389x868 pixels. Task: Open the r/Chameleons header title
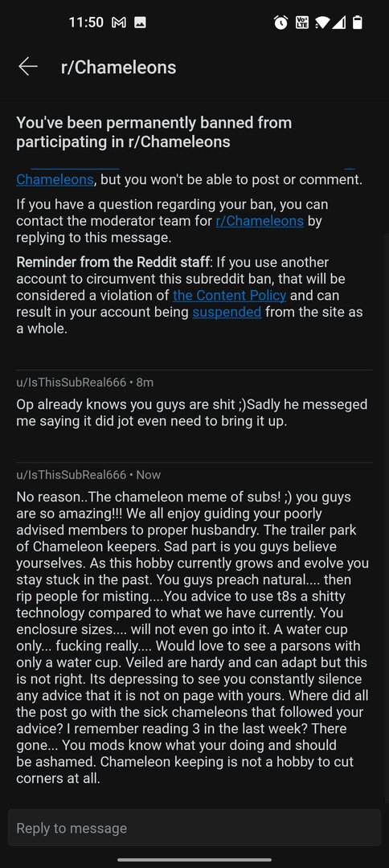coord(118,68)
